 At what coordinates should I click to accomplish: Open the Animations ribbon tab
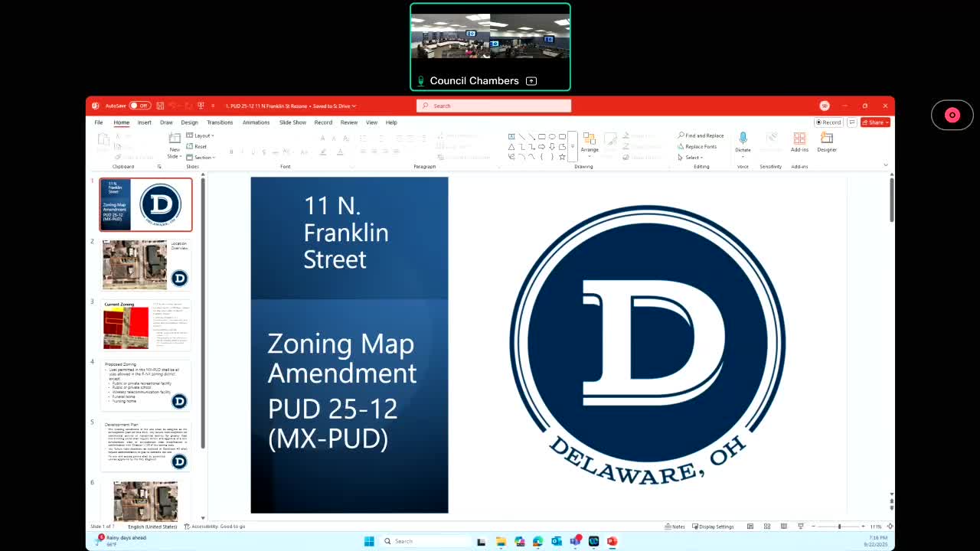pyautogui.click(x=256, y=122)
